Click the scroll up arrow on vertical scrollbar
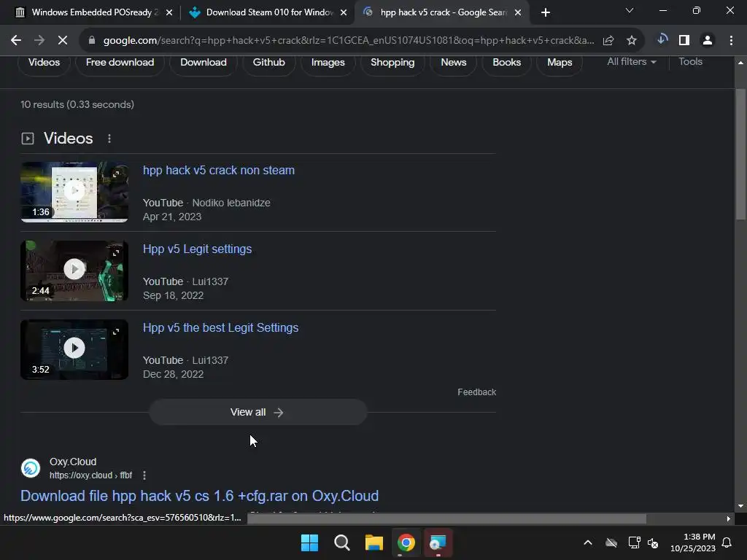This screenshot has height=560, width=747. click(740, 63)
